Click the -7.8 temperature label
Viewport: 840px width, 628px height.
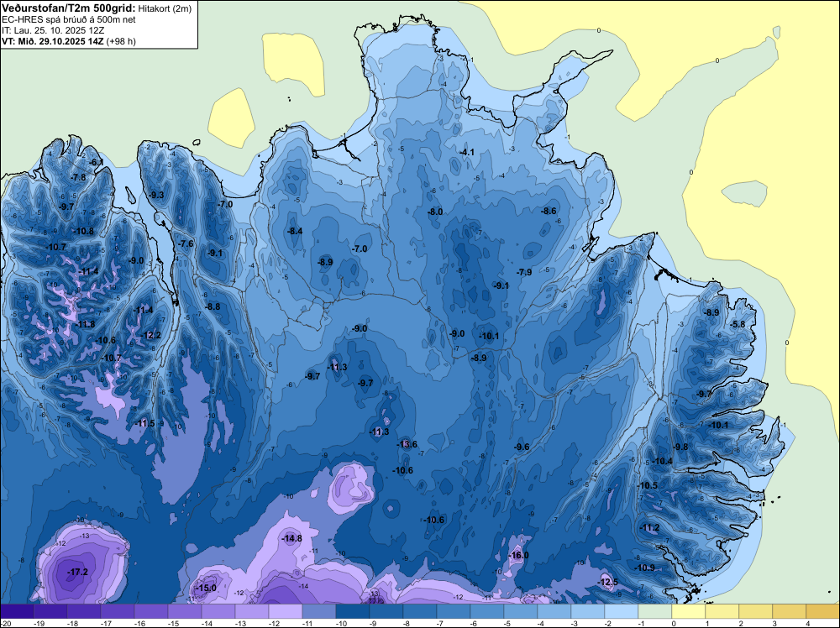[x=78, y=178]
